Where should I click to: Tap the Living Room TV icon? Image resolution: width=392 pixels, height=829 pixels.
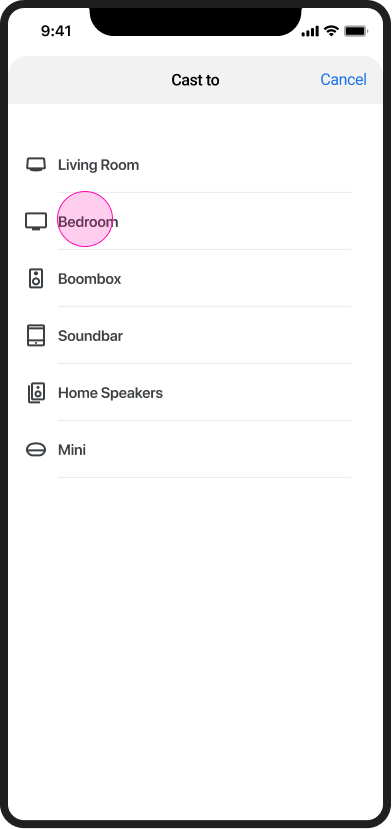36,164
